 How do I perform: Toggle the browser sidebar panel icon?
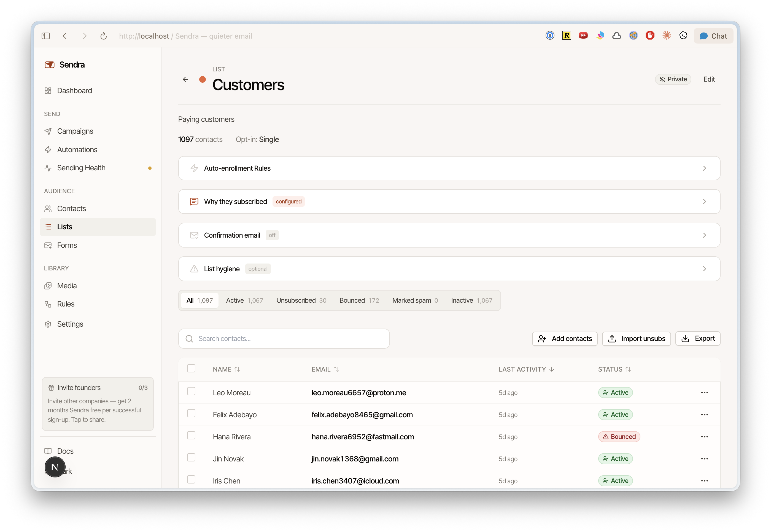coord(46,36)
